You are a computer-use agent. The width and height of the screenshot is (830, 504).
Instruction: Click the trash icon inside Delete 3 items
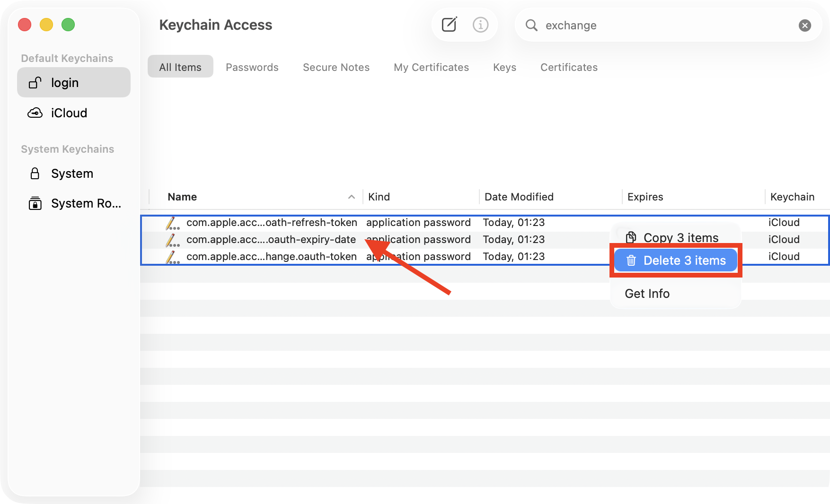pyautogui.click(x=631, y=260)
